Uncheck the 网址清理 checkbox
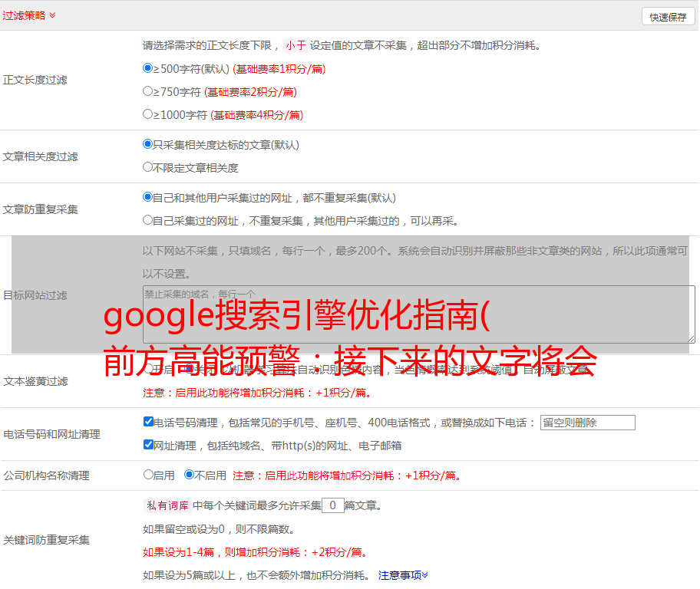Viewport: 700px width, 589px height. 148,444
